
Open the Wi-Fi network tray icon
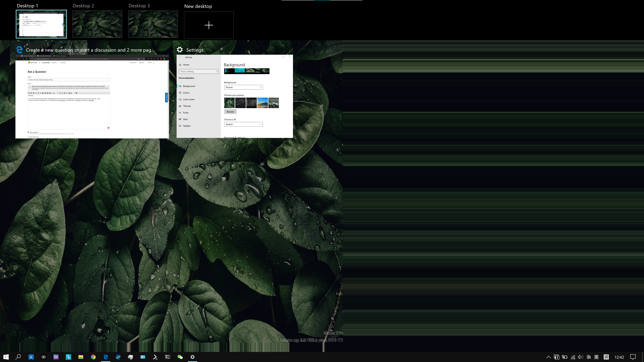[573, 357]
